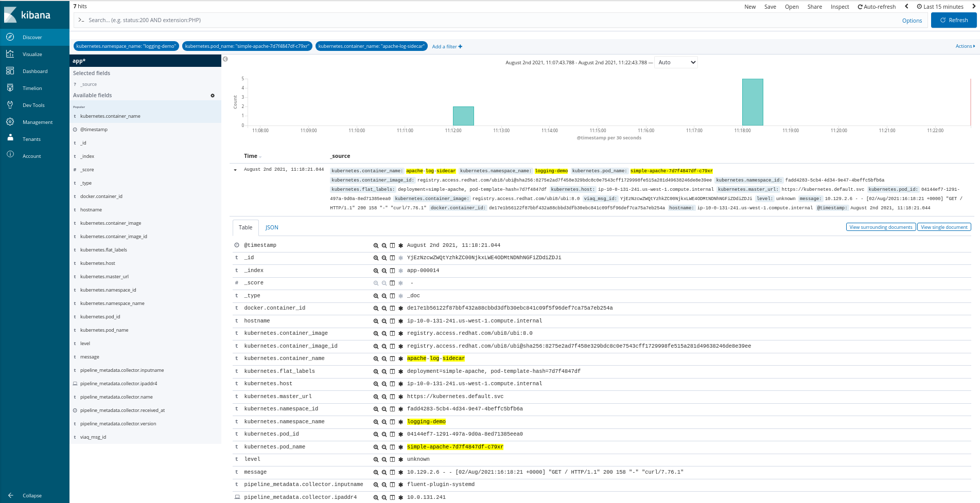Image resolution: width=980 pixels, height=503 pixels.
Task: Open the Tenants person icon
Action: point(10,137)
